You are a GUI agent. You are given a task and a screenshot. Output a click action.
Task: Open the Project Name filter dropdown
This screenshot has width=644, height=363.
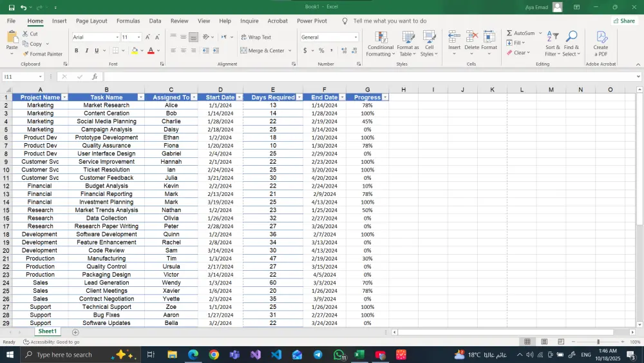coord(64,97)
